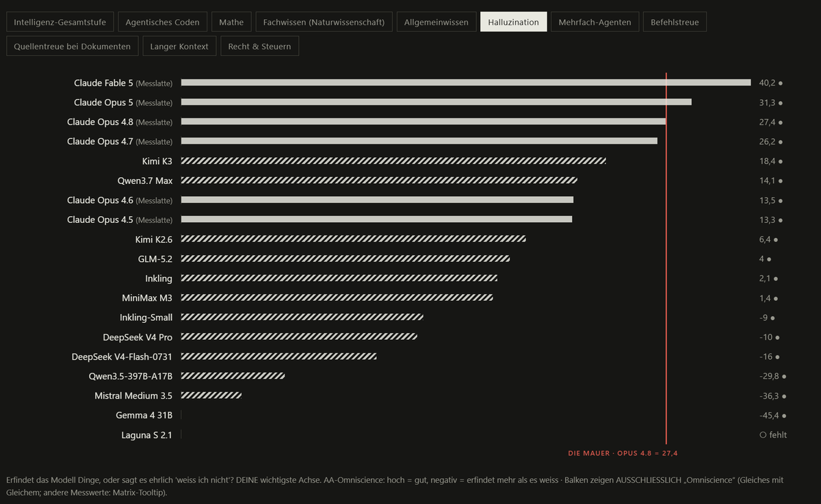Open Quellentreue bei Dokumenten tab
821x504 pixels.
click(72, 47)
